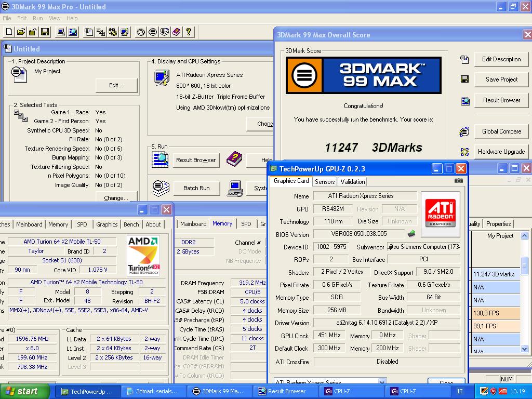Click the 130,0 FPS result cell
The image size is (532, 399).
click(x=496, y=313)
